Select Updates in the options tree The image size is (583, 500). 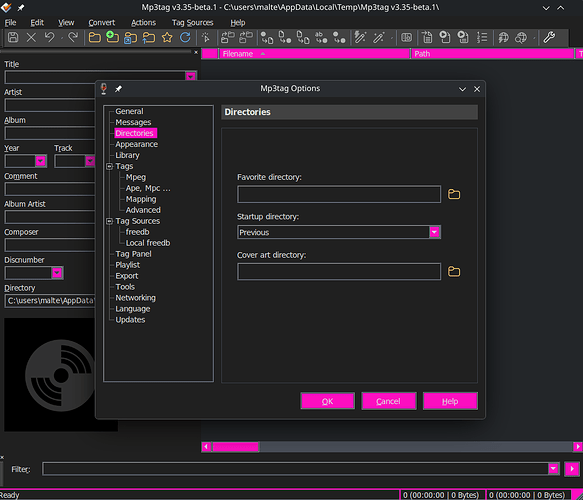[x=130, y=320]
